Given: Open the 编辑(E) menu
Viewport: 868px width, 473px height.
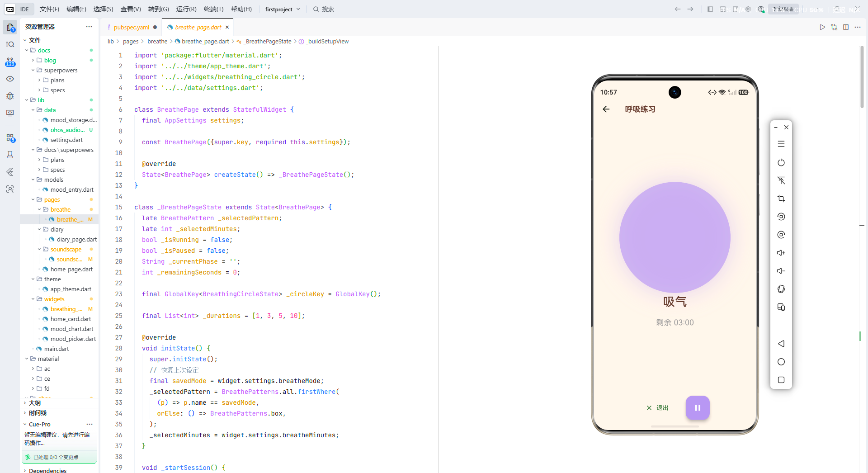Looking at the screenshot, I should 76,9.
